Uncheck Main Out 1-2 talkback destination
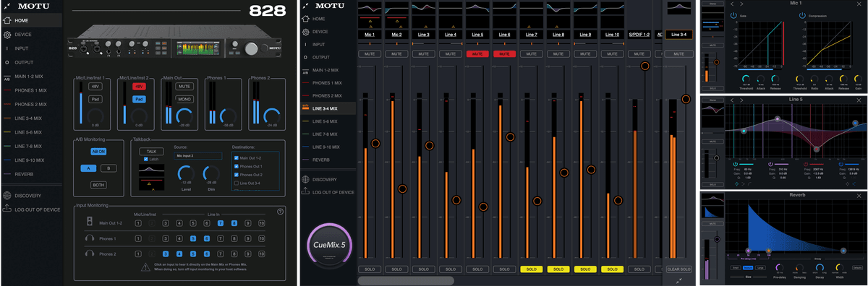Viewport: 868px width, 286px height. [x=237, y=157]
